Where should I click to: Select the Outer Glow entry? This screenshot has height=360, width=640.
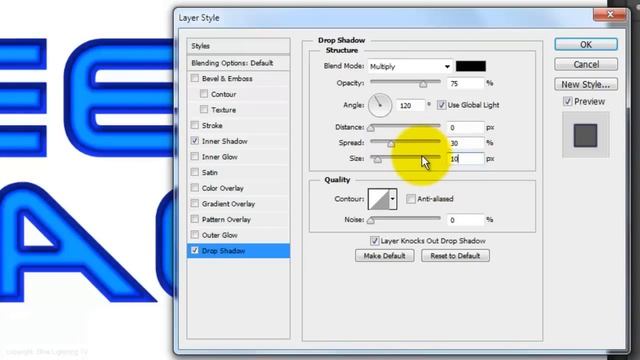tap(220, 235)
